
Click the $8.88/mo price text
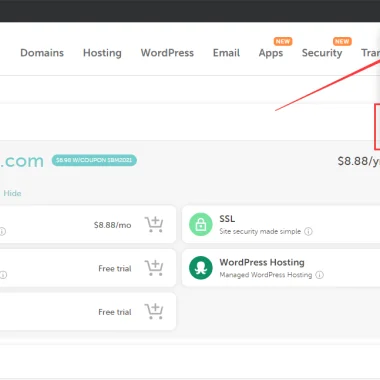coord(112,225)
